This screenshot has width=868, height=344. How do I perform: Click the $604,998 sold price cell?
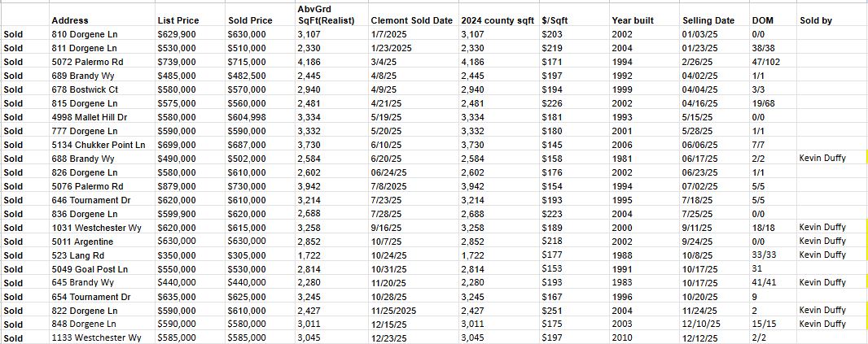tap(247, 117)
